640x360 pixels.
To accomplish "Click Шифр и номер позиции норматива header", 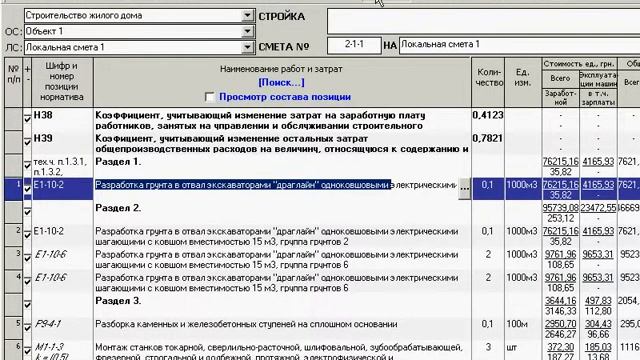I will tap(62, 82).
